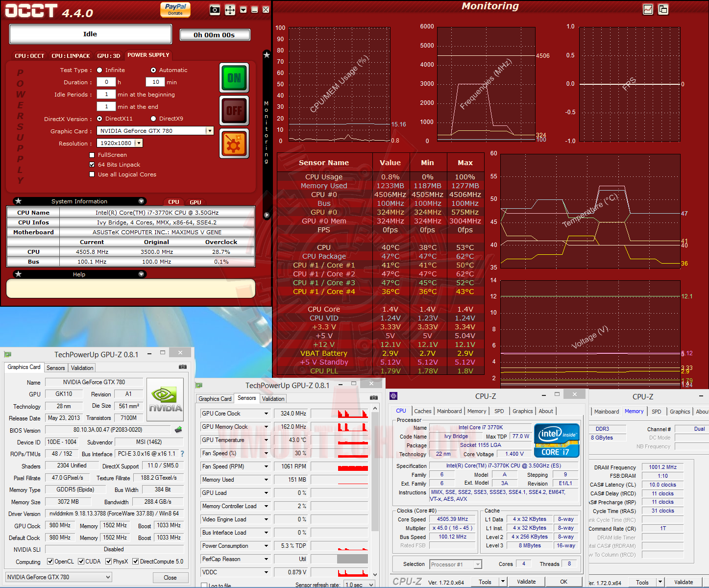This screenshot has height=588, width=709.
Task: Click the Intel Core i7 logo in CPU-Z
Action: coord(557,441)
